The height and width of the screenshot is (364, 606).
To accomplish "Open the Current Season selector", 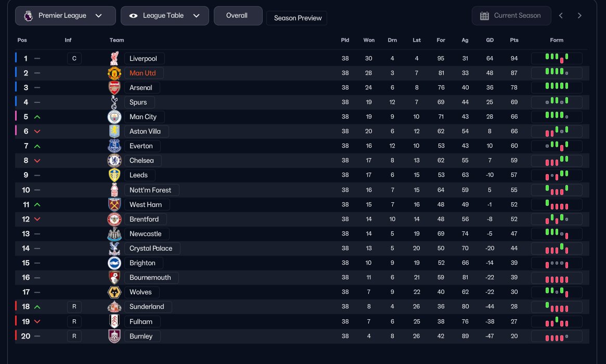I will coord(511,16).
